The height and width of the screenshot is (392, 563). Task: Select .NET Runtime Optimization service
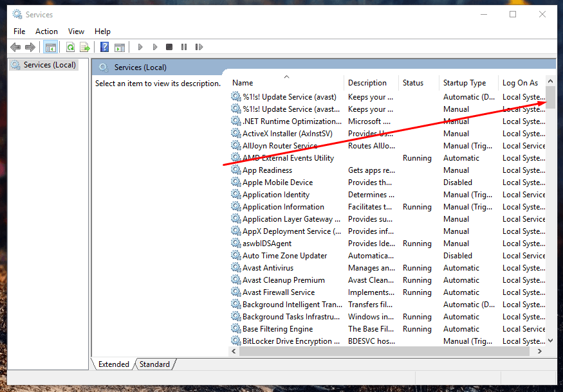pyautogui.click(x=388, y=121)
